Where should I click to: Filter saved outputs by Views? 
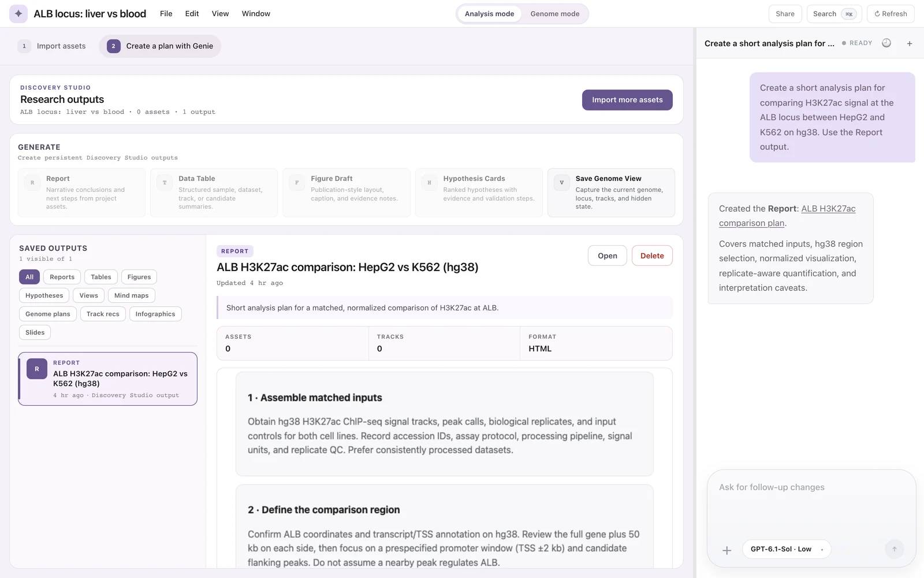89,295
